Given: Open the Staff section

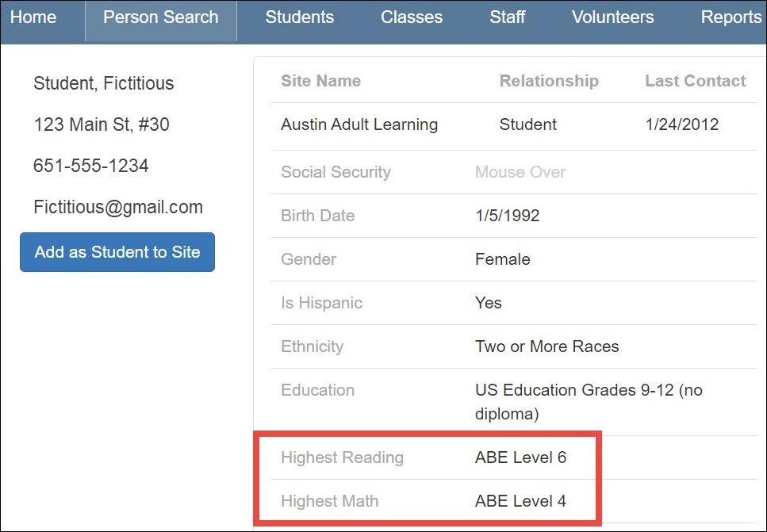Looking at the screenshot, I should [507, 17].
